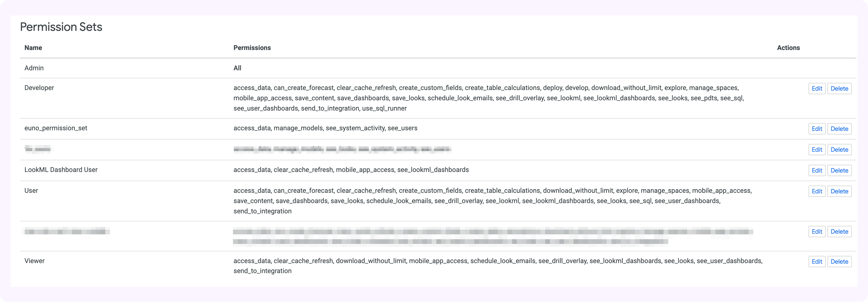Delete the euno_permission_set row
This screenshot has height=302, width=868.
coord(839,129)
